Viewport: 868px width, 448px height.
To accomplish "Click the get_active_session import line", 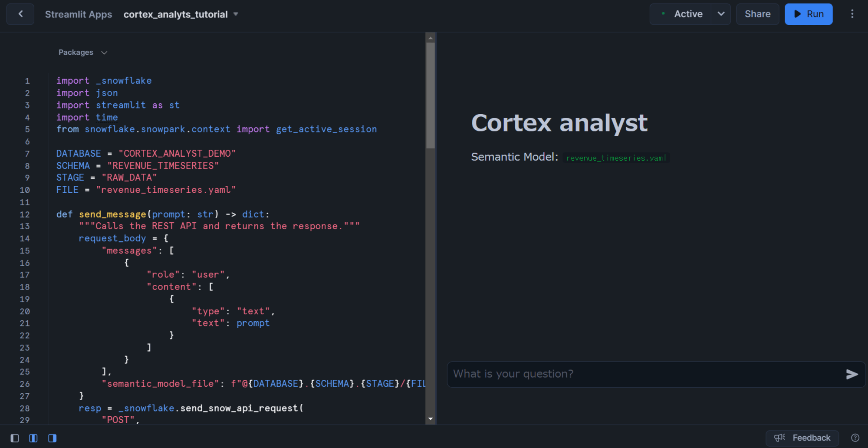I will [217, 129].
